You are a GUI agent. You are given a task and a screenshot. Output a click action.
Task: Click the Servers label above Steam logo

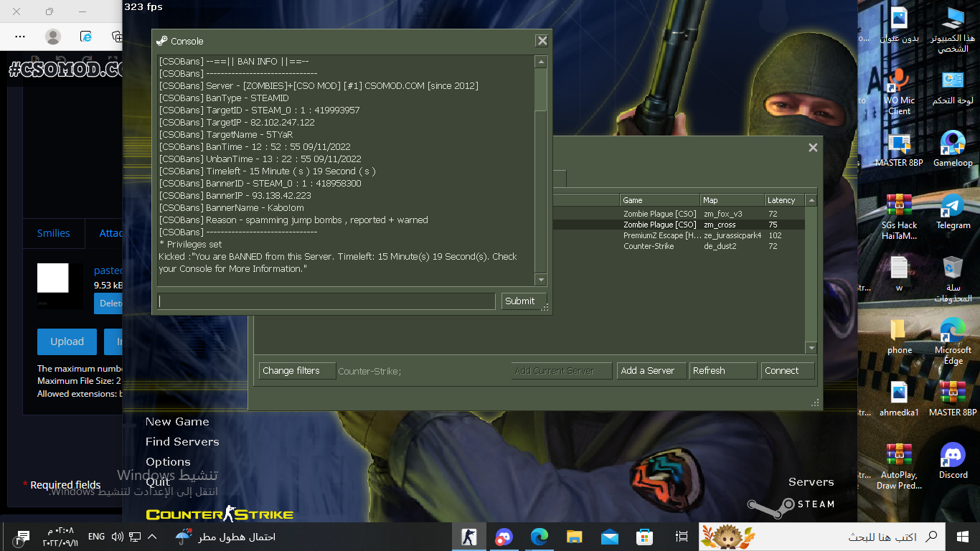811,482
